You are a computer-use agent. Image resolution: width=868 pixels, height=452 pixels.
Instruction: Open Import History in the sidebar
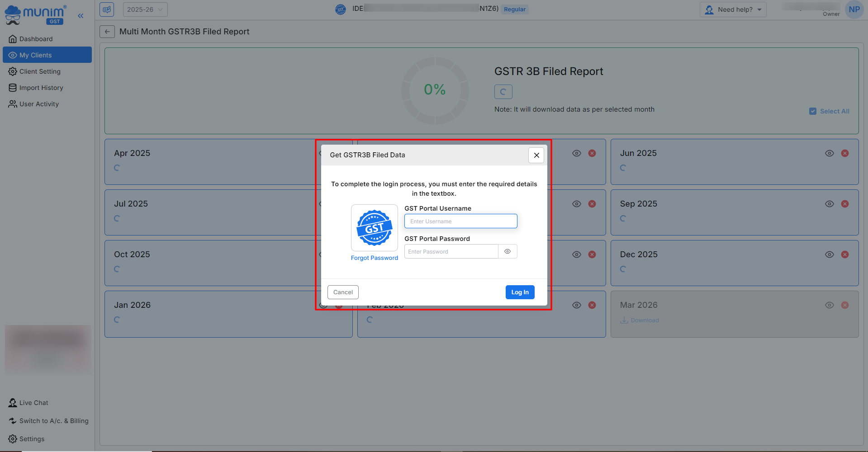click(41, 88)
